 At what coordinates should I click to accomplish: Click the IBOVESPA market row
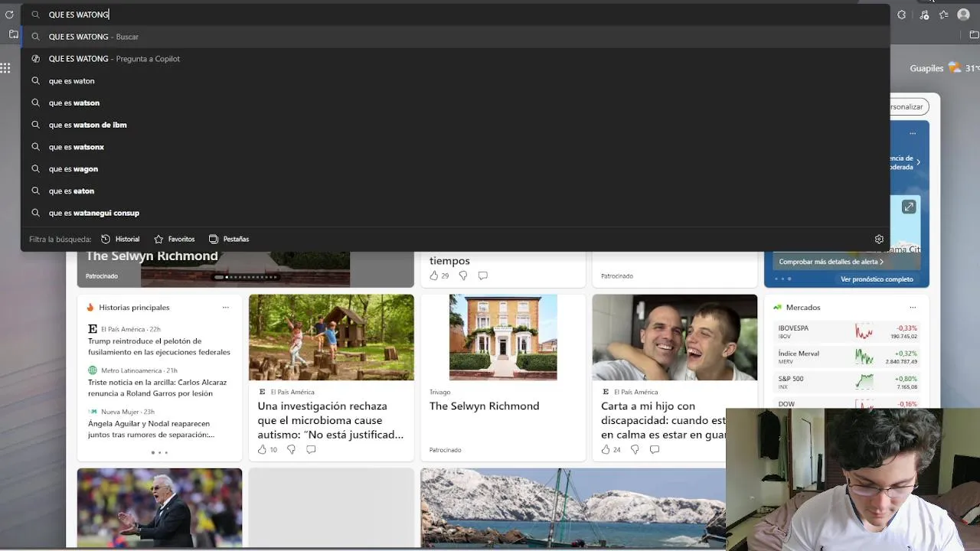pyautogui.click(x=848, y=332)
